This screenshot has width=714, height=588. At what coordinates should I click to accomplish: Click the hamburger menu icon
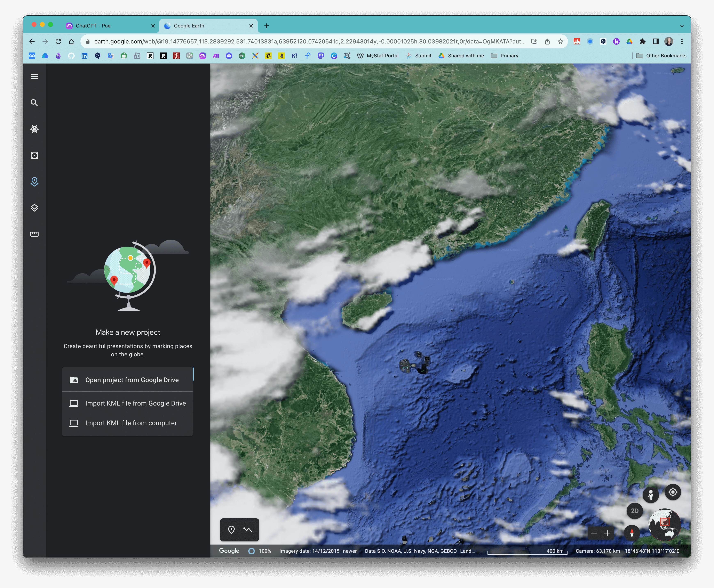34,76
